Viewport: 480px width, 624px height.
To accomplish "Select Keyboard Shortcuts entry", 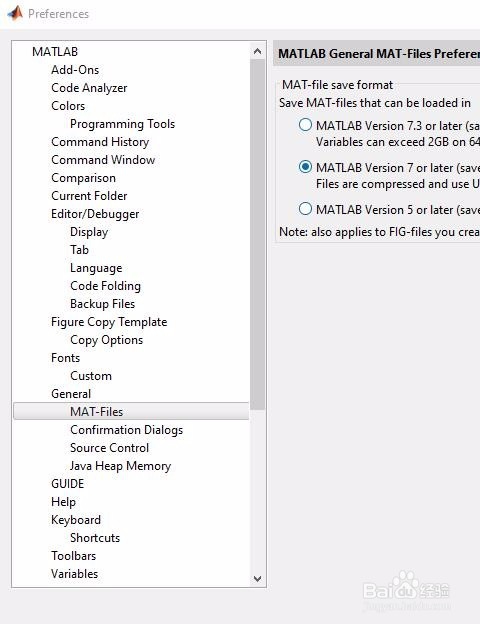I will 95,538.
